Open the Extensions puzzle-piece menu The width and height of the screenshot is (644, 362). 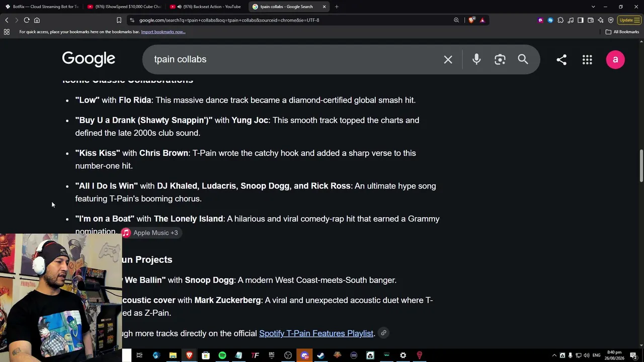click(x=560, y=20)
